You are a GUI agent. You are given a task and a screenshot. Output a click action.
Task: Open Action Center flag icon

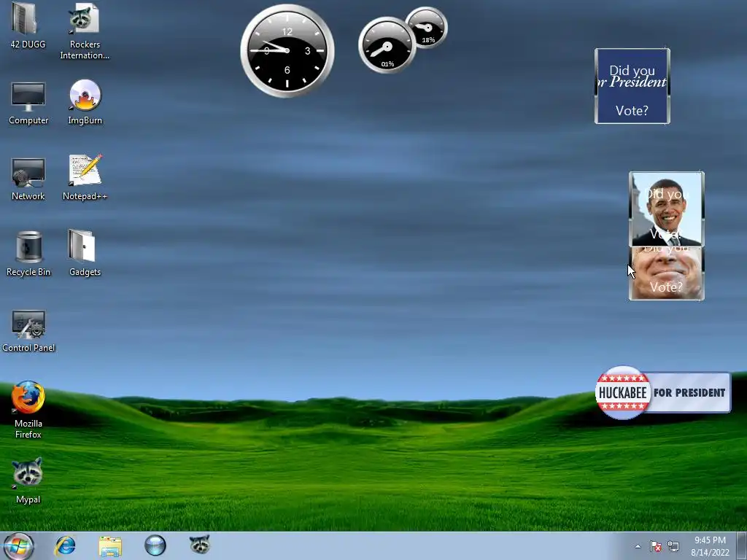pos(656,546)
